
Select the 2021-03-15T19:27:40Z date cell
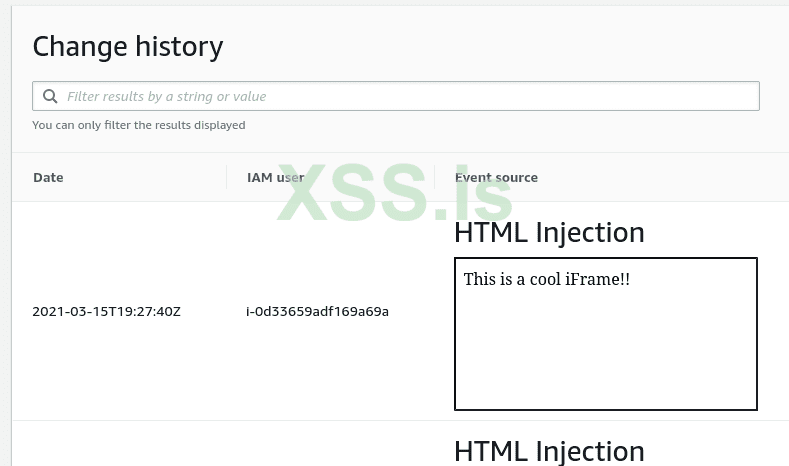107,311
